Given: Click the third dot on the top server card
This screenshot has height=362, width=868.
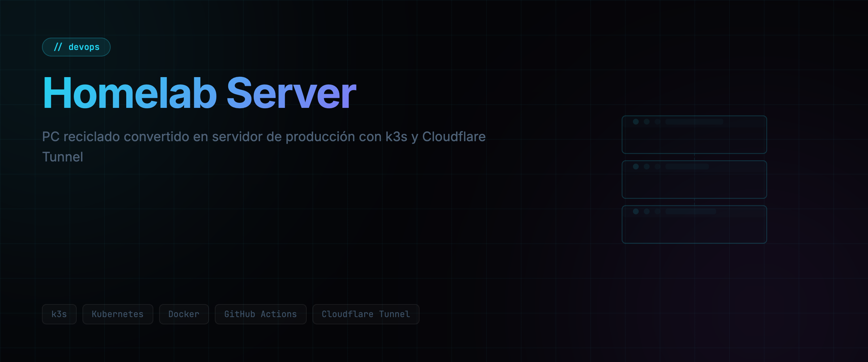Looking at the screenshot, I should click(657, 122).
